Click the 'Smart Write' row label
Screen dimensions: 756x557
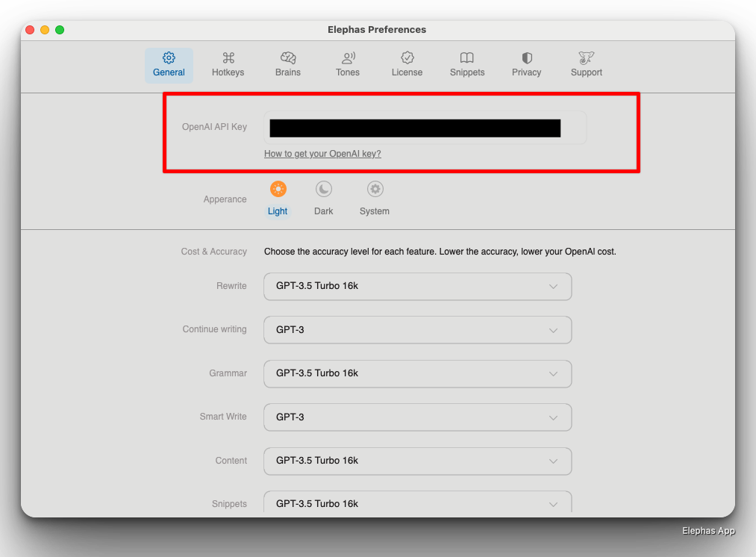tap(223, 417)
